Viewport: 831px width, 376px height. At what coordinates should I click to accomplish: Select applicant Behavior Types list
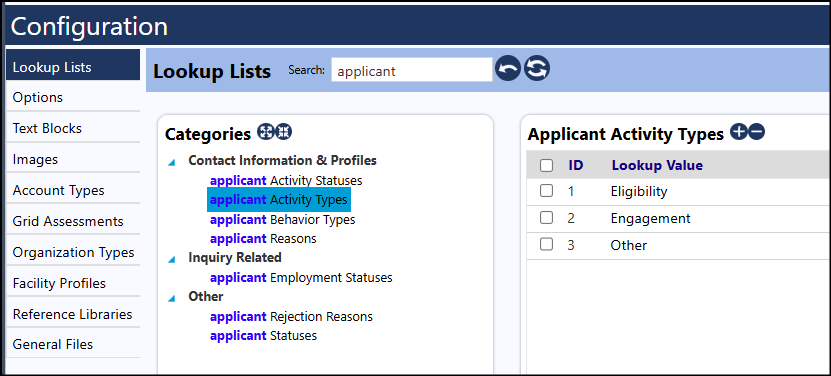(282, 219)
